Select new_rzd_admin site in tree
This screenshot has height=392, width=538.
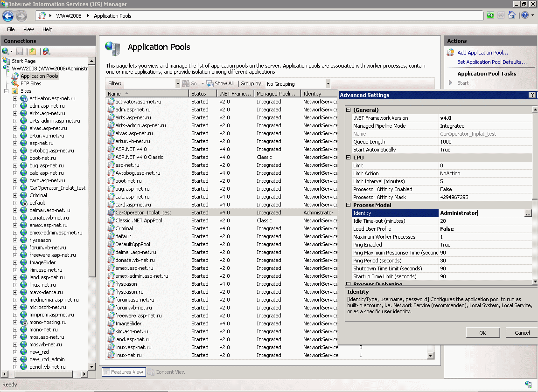pyautogui.click(x=47, y=359)
